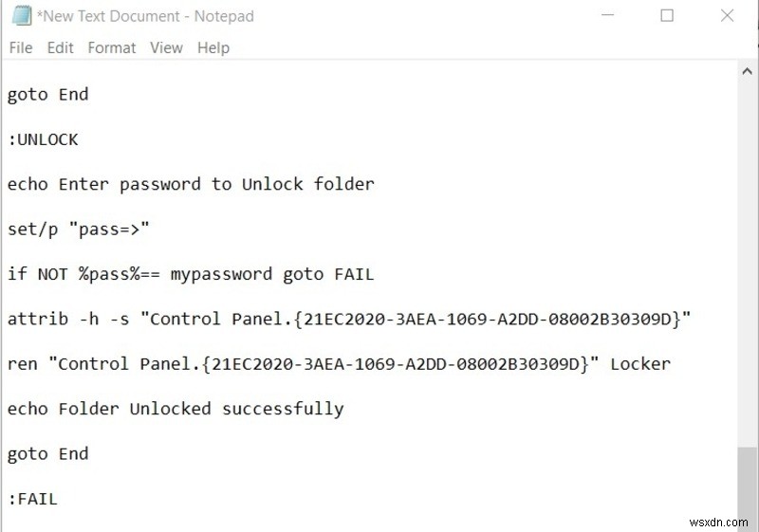
Task: Click the "echo Folder Unlocked successfully" line
Action: pos(176,409)
